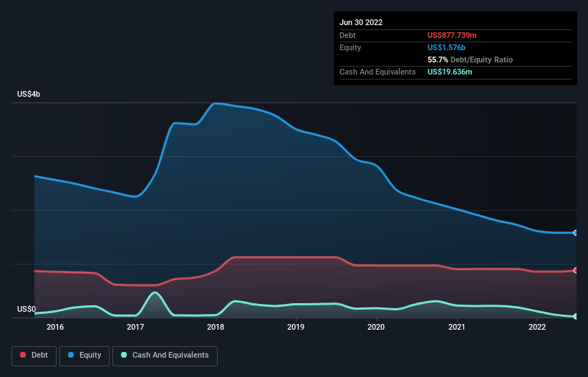588x377 pixels.
Task: Click the Debt label in tooltip
Action: pos(347,35)
